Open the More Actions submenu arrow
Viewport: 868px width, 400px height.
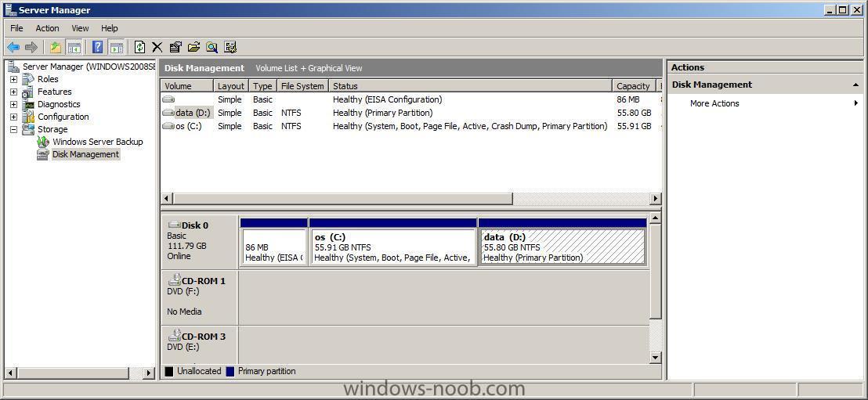point(855,103)
